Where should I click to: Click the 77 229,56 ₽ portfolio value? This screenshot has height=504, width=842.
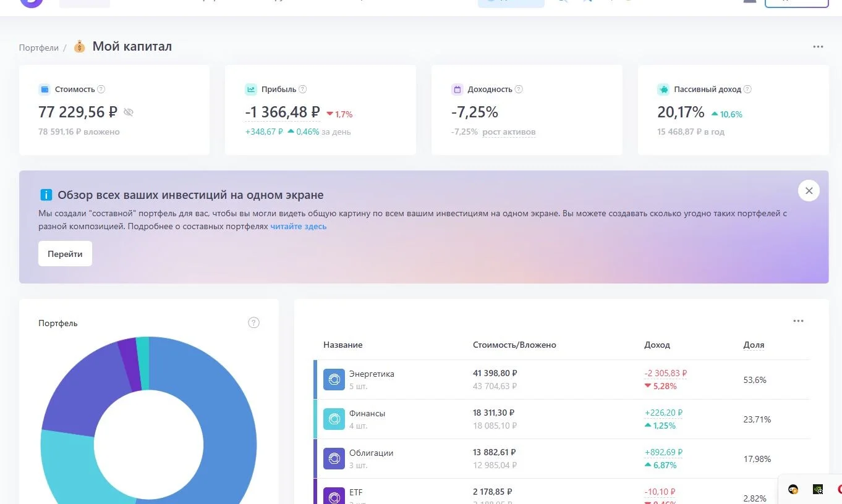point(78,112)
